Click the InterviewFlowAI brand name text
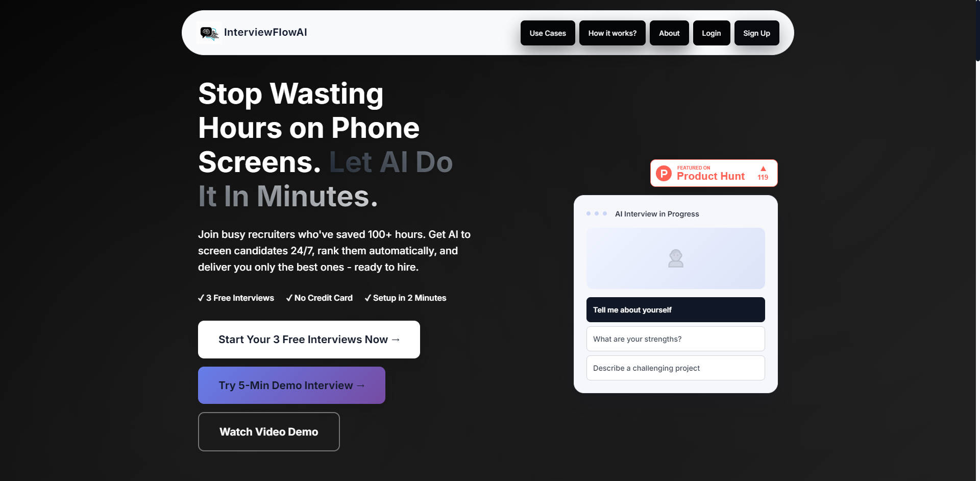Viewport: 980px width, 481px height. pos(265,33)
